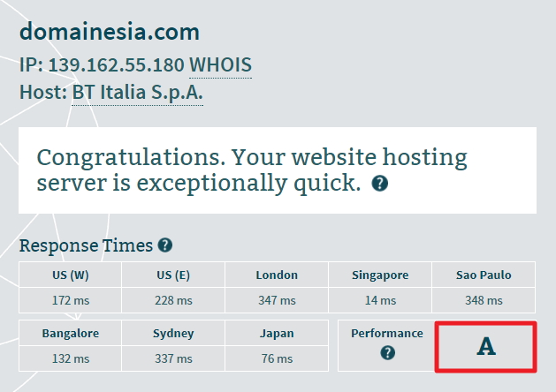Click the Congratulations message text

(x=252, y=170)
